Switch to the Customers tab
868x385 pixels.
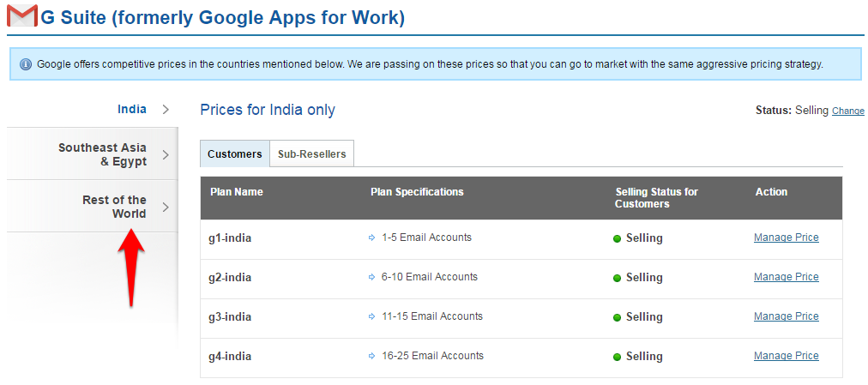click(x=234, y=154)
